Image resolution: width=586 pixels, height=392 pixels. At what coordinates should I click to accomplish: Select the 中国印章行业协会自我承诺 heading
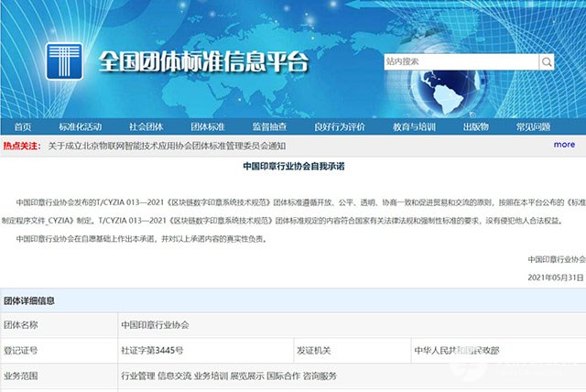(x=294, y=167)
